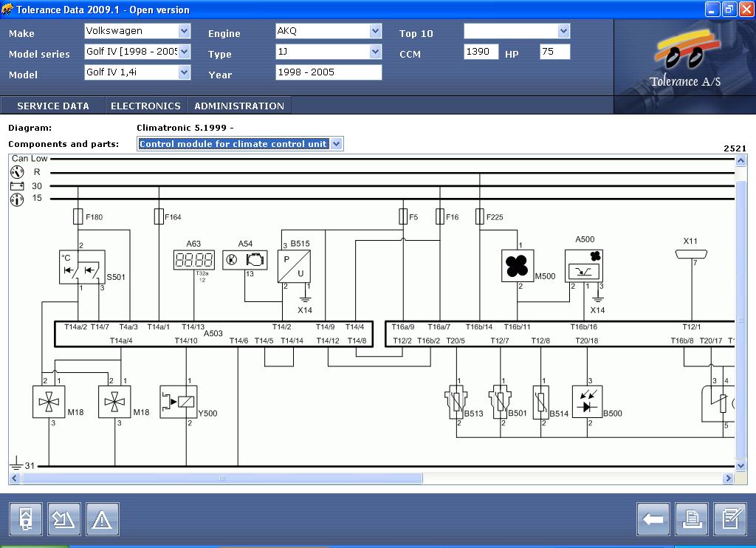Click the F164 fuse symbol

[x=159, y=216]
